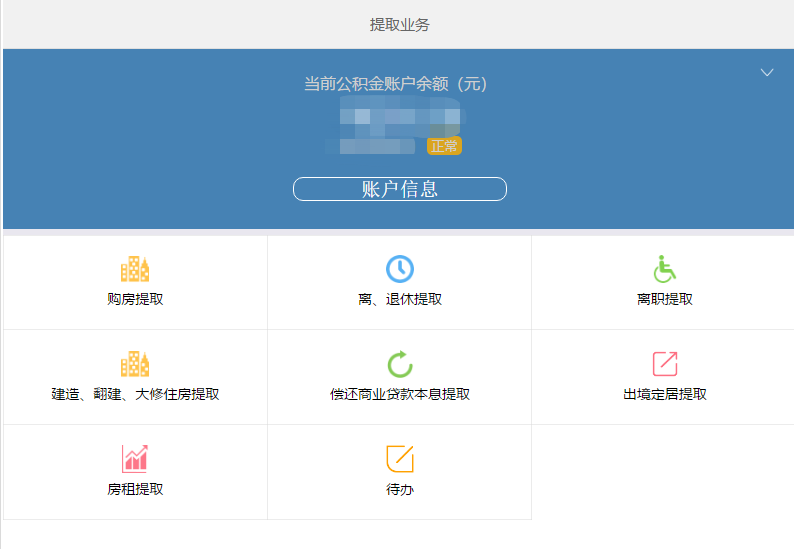Viewport: 794px width, 549px height.
Task: Click the 购房提取 building icon
Action: [135, 269]
